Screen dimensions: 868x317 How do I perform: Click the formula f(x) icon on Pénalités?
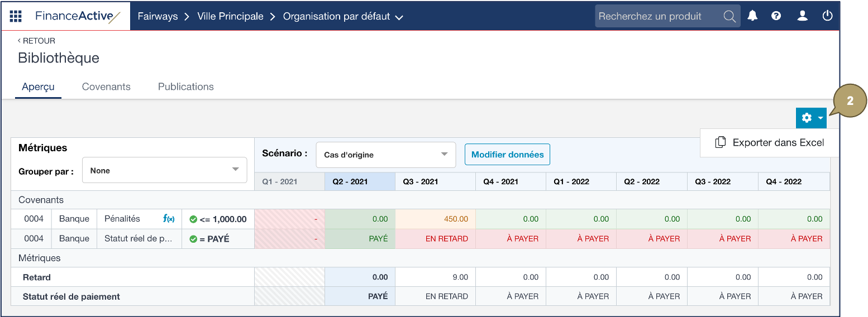point(169,219)
